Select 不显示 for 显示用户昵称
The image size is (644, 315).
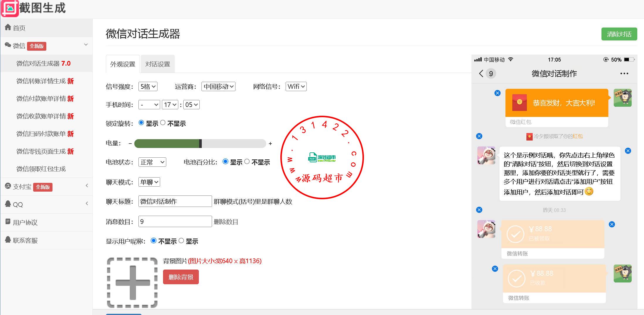(x=153, y=241)
